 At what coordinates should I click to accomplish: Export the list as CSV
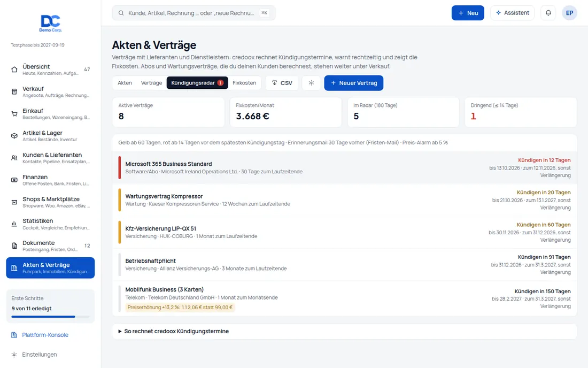pyautogui.click(x=282, y=83)
